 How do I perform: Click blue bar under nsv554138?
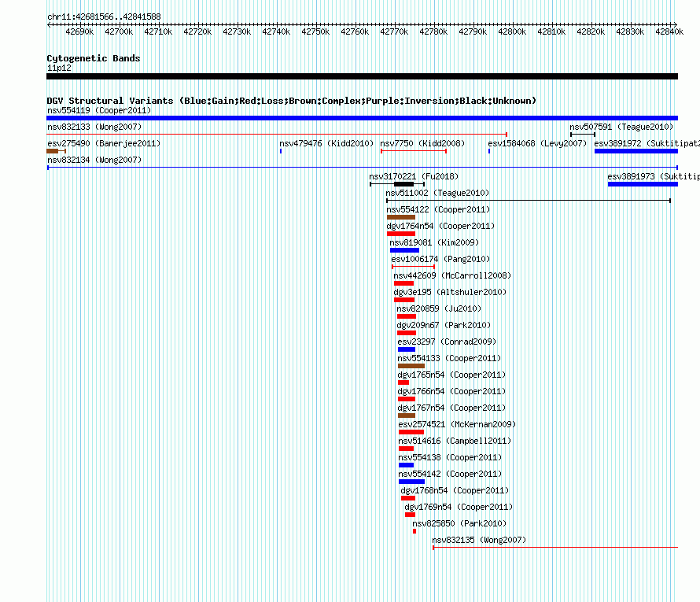coord(407,465)
